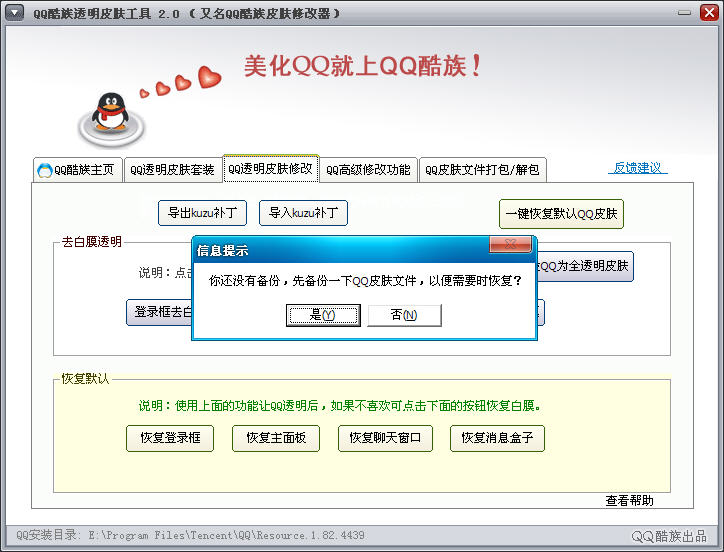This screenshot has width=724, height=552.
Task: Close the 信息提示 dialog with X
Action: click(510, 244)
